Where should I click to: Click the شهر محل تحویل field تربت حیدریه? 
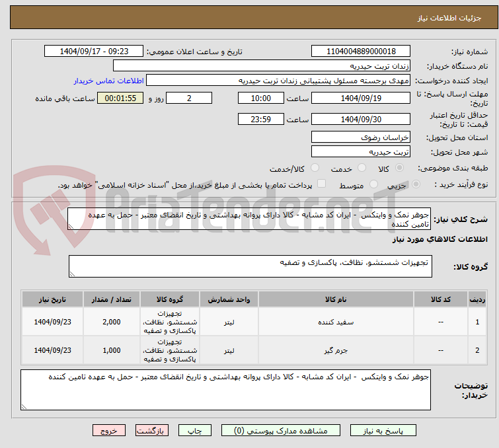[361, 152]
